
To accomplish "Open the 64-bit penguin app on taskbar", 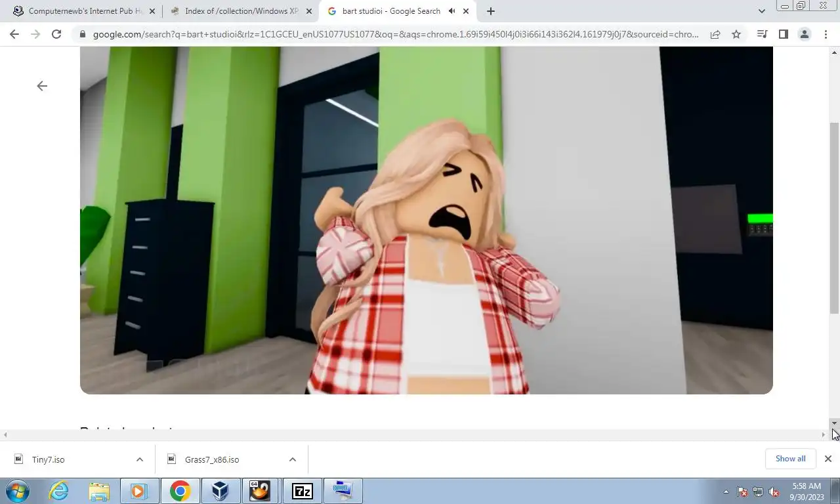I will click(x=261, y=491).
